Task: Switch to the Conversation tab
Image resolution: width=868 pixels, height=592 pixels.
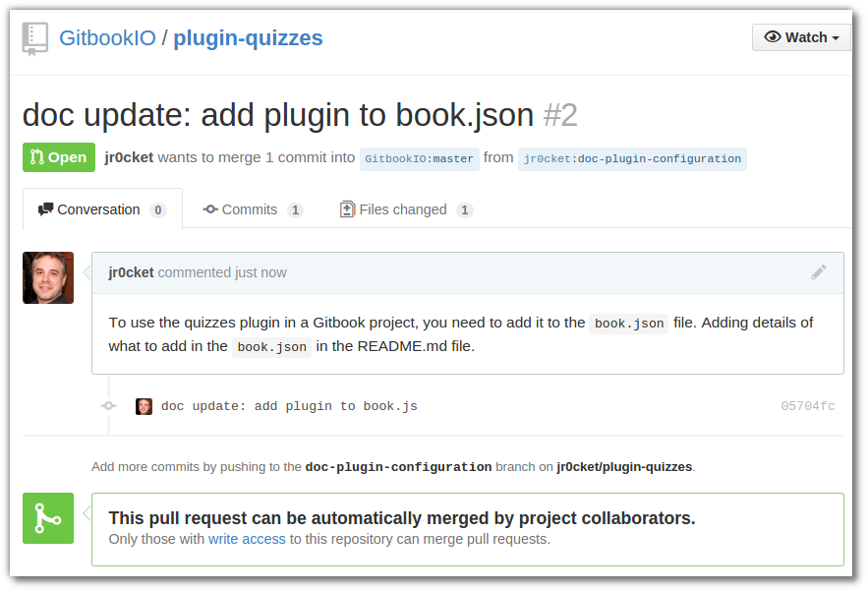Action: pyautogui.click(x=102, y=209)
